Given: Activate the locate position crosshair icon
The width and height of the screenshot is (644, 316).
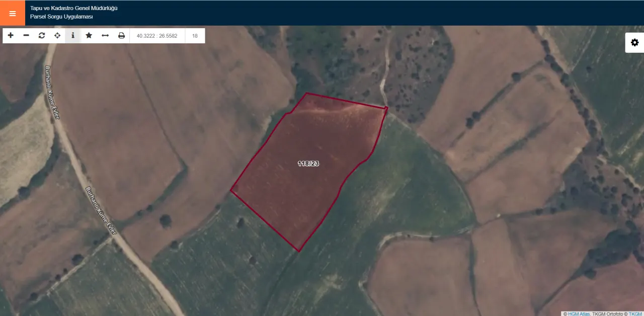Looking at the screenshot, I should pos(57,36).
